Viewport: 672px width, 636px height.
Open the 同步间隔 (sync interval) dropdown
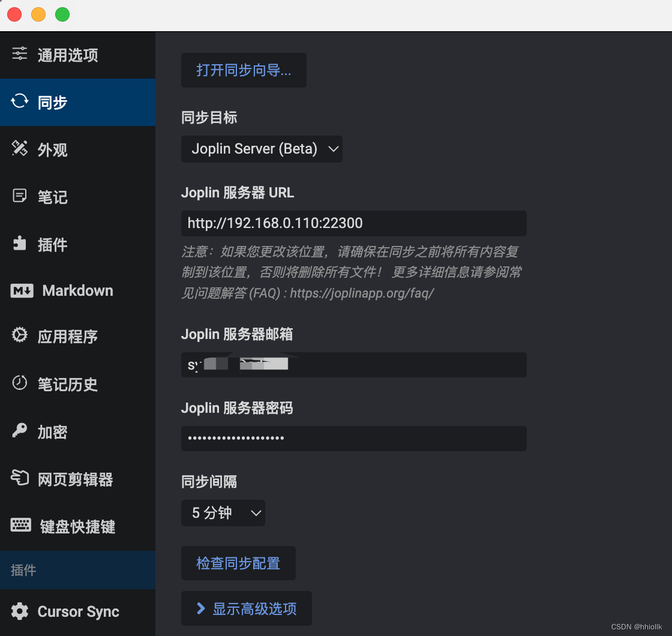[223, 513]
